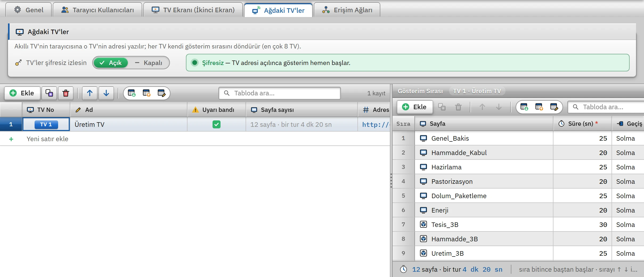Click trash icon in Gösterim Sırası toolbar
This screenshot has width=644, height=277.
[458, 107]
